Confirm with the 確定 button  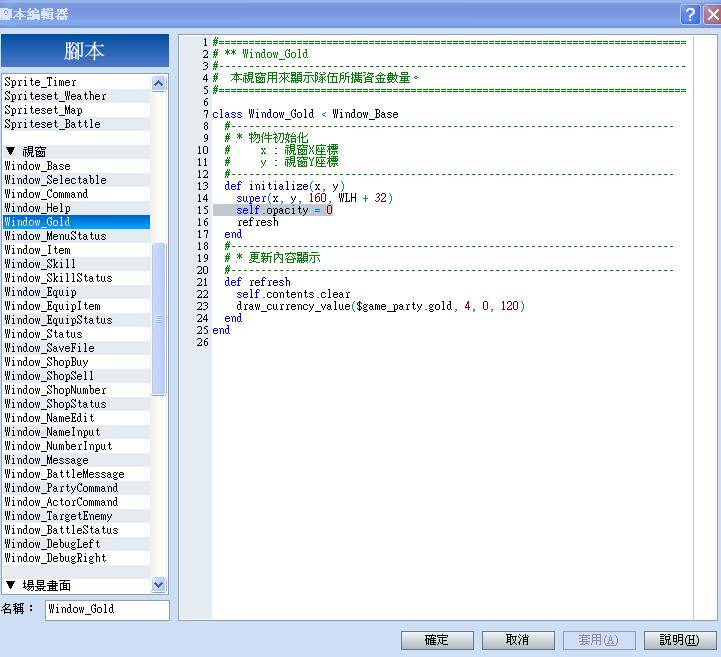tap(437, 640)
